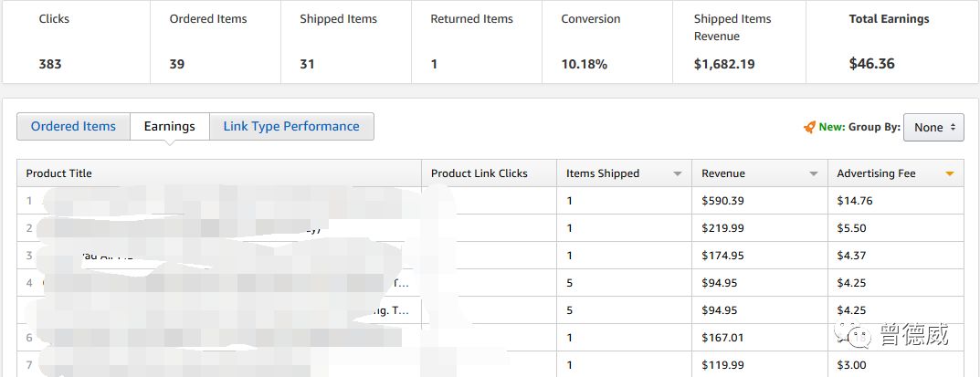Image resolution: width=980 pixels, height=377 pixels.
Task: Select the Clicks summary tile showing 383
Action: coord(76,42)
